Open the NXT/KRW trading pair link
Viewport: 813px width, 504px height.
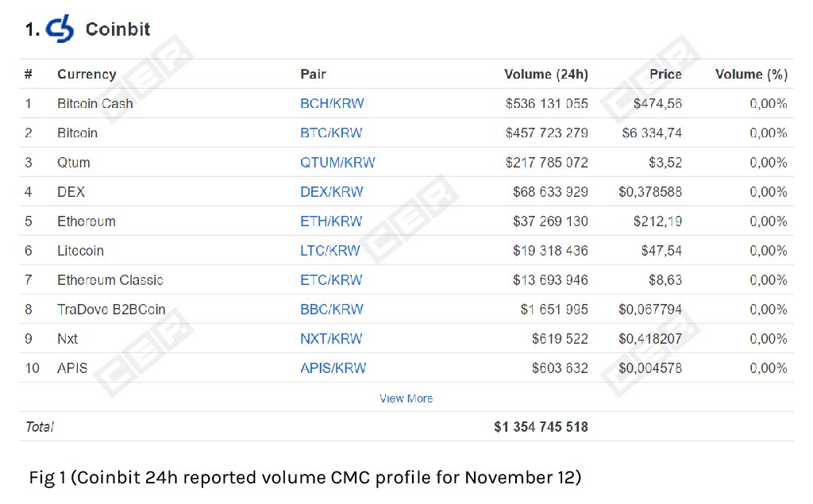pyautogui.click(x=330, y=338)
